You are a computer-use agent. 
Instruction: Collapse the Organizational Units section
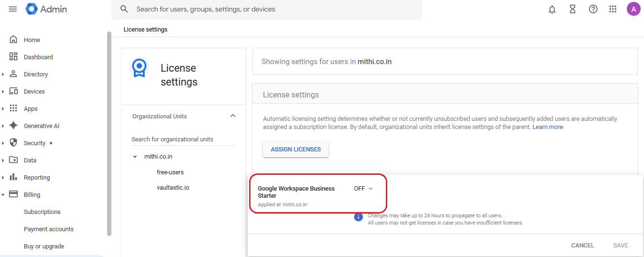pyautogui.click(x=233, y=116)
